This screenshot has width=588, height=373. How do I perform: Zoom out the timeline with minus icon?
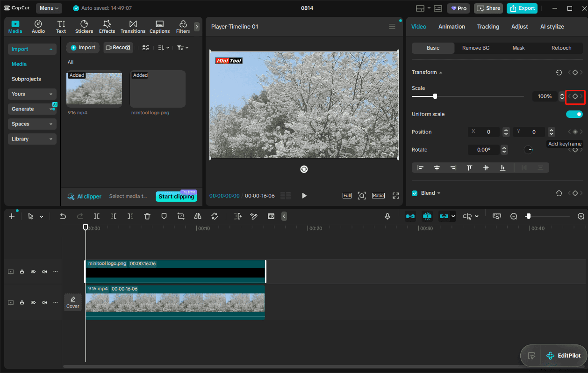point(514,216)
